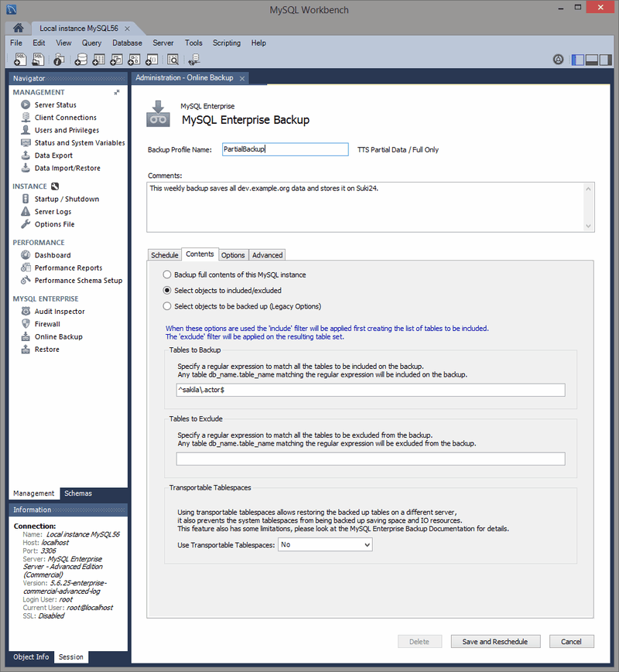
Task: Switch to the Contents tab
Action: 200,254
